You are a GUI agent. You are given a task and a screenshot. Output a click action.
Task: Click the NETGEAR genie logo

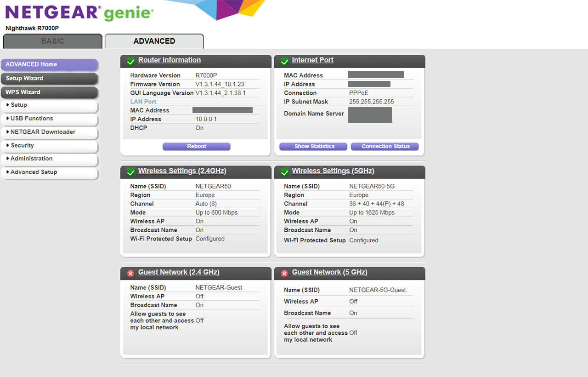coord(79,12)
